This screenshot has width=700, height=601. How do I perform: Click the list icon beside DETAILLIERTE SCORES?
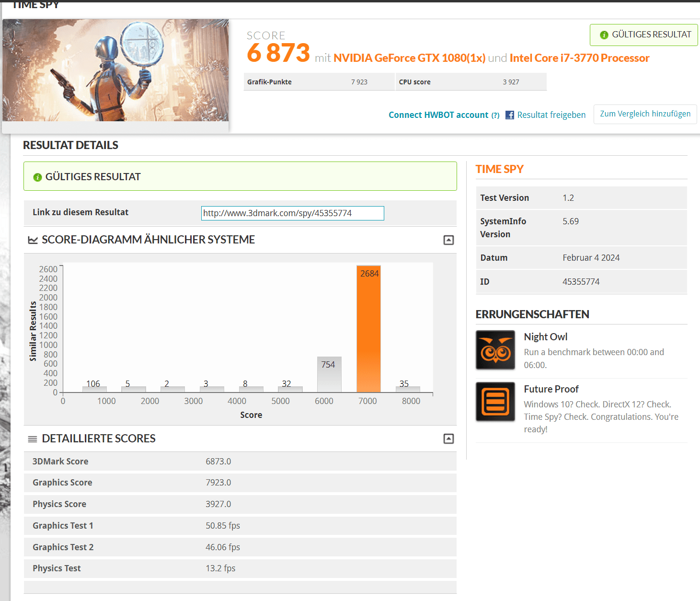click(x=33, y=439)
